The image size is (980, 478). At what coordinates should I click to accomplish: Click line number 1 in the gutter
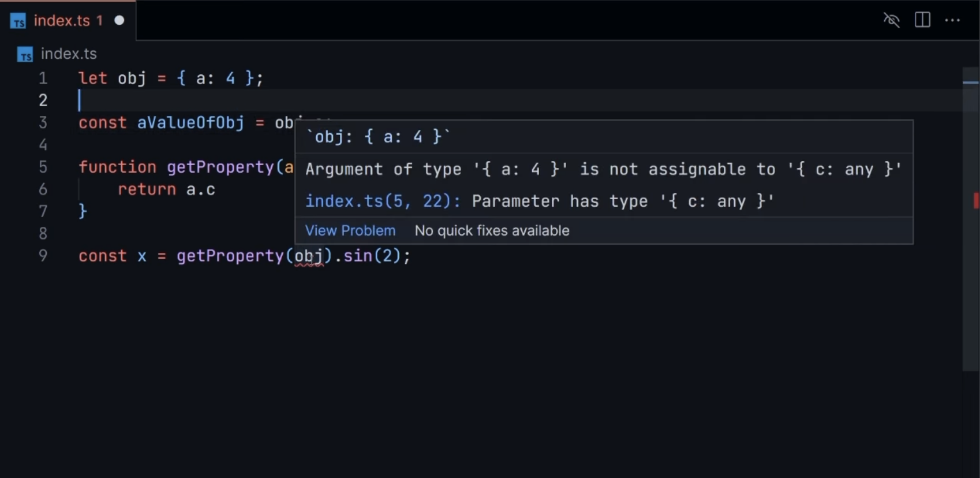[x=43, y=78]
